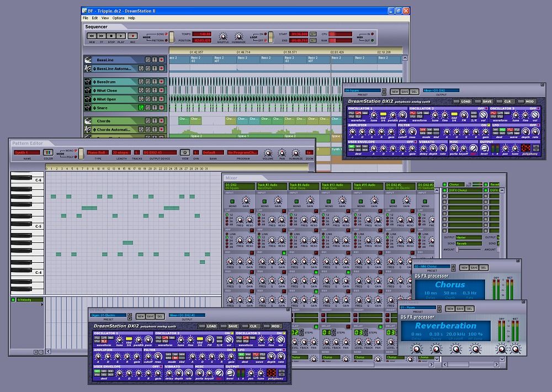Mute the Chords Automation track

click(x=148, y=130)
